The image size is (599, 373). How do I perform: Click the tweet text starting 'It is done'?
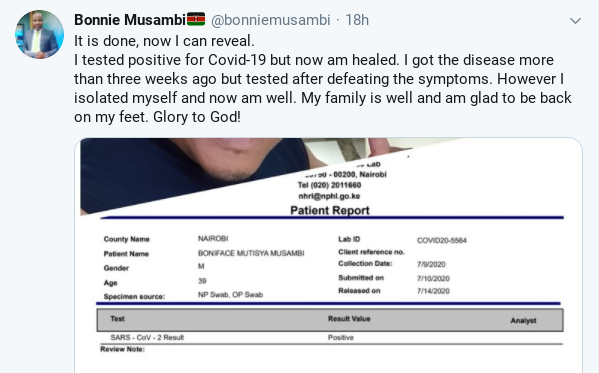coord(322,79)
